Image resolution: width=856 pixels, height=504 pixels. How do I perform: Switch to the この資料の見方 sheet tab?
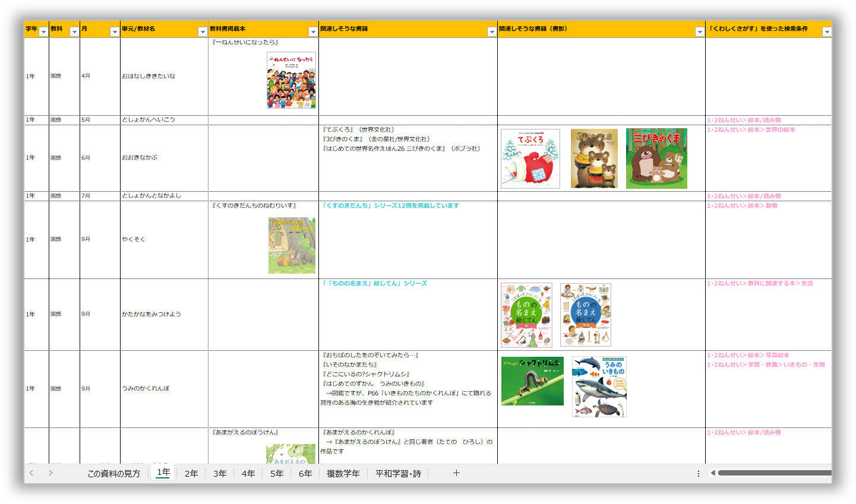[x=114, y=474]
